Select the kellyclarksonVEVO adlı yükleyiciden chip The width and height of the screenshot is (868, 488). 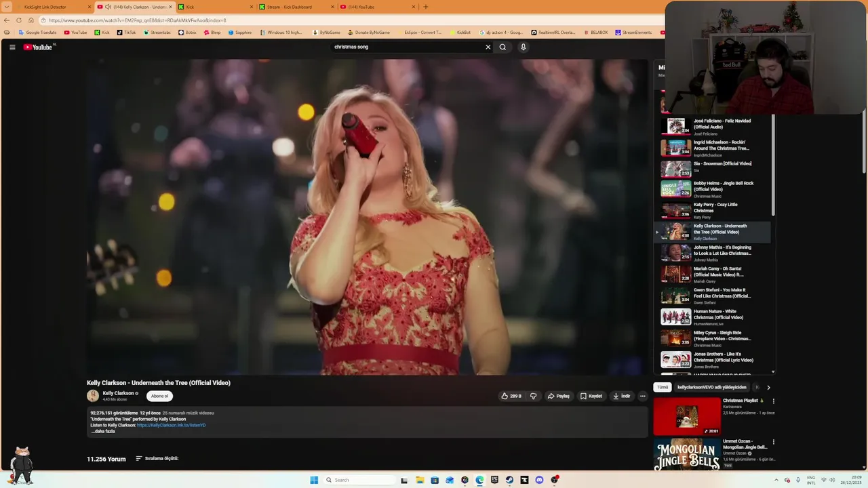coord(711,387)
